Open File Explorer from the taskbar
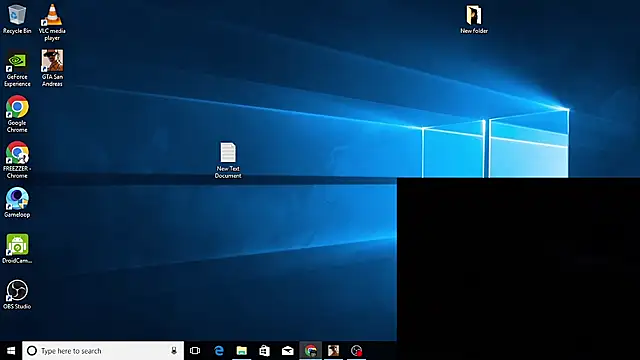This screenshot has width=640, height=360. tap(242, 351)
